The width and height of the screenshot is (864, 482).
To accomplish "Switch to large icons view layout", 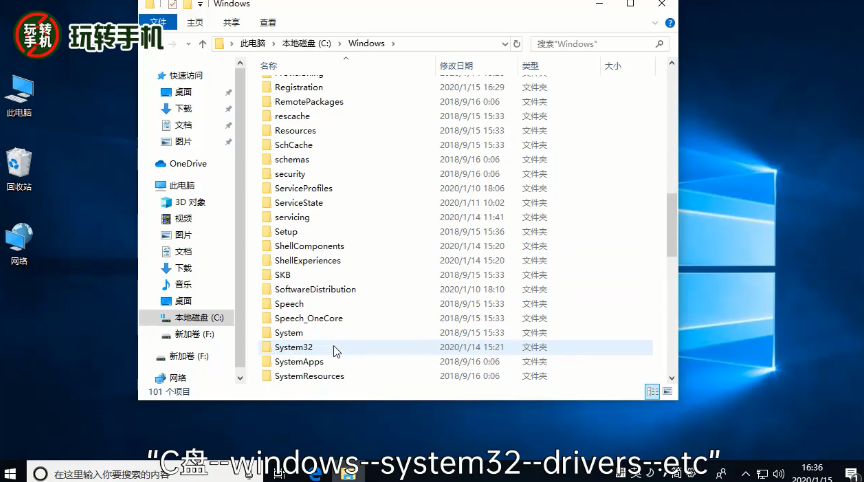I will [x=667, y=391].
